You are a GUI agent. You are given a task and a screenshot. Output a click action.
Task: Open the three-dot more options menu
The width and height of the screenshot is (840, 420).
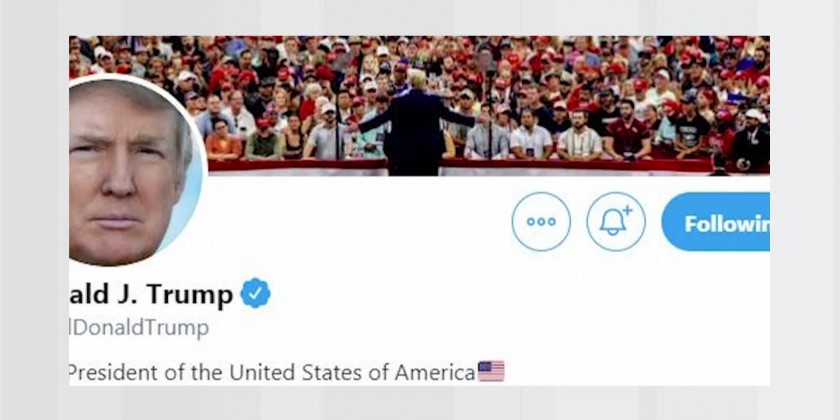541,221
